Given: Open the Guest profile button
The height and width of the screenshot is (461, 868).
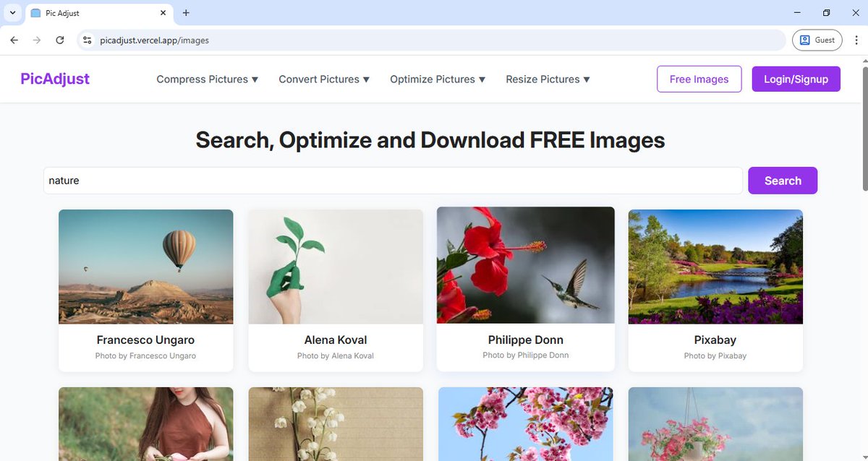Looking at the screenshot, I should (817, 40).
